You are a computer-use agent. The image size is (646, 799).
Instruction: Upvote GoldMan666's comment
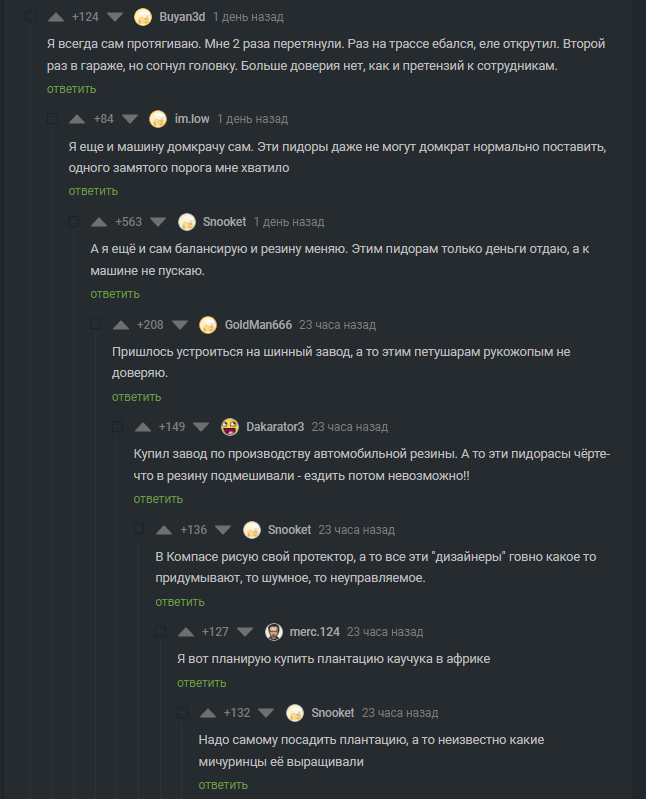[121, 325]
